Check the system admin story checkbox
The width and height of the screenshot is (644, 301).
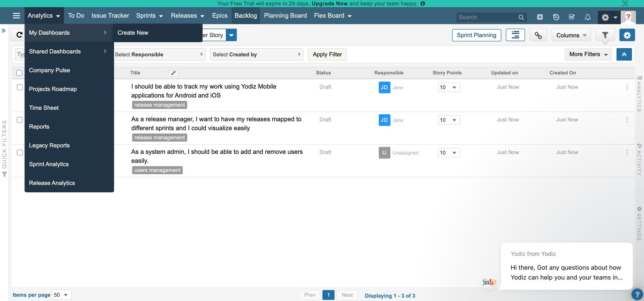point(19,152)
